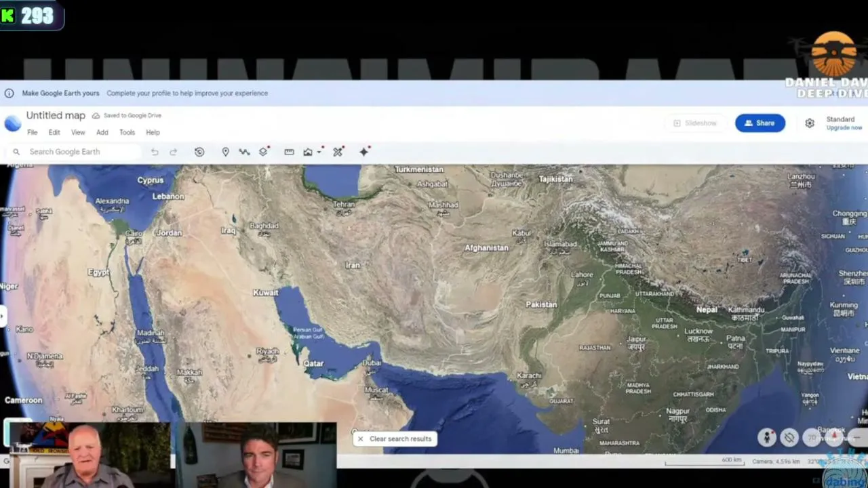
Task: Click the info icon in banner
Action: point(9,94)
